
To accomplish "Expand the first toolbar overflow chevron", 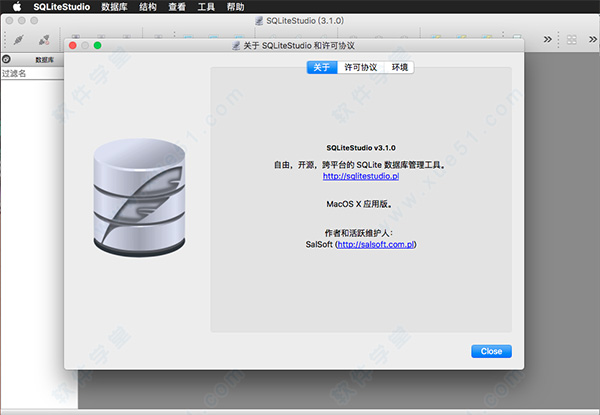I will 548,39.
